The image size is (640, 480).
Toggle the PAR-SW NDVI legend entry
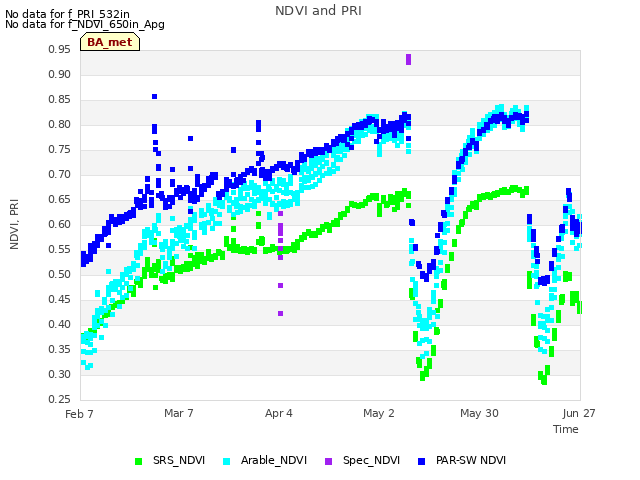coord(462,460)
